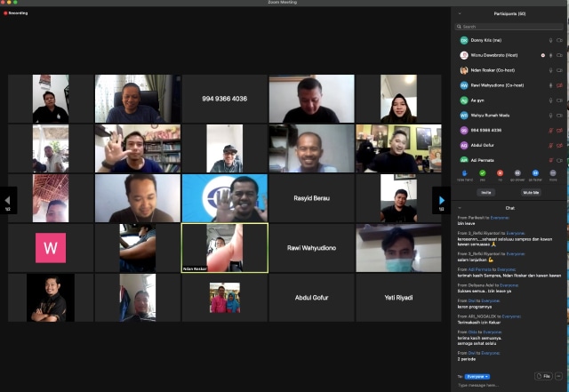The width and height of the screenshot is (569, 392).
Task: Click the raise hand icon
Action: pos(464,173)
